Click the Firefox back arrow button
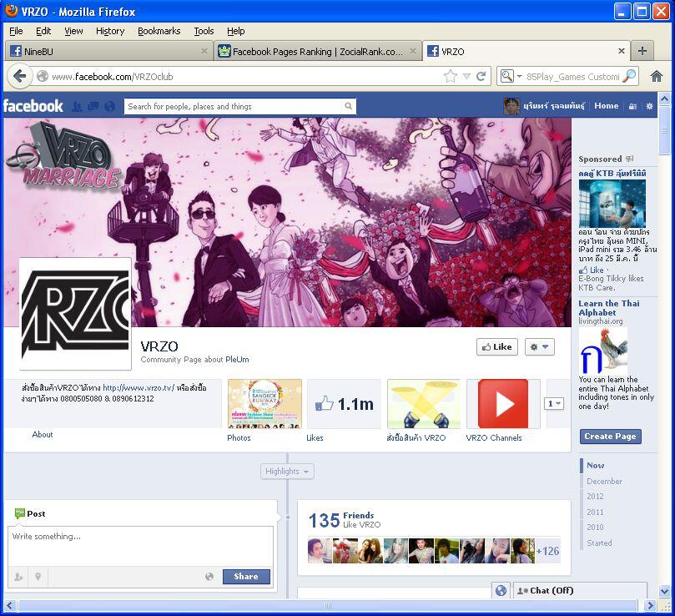Screen dimensions: 675x616 20,76
